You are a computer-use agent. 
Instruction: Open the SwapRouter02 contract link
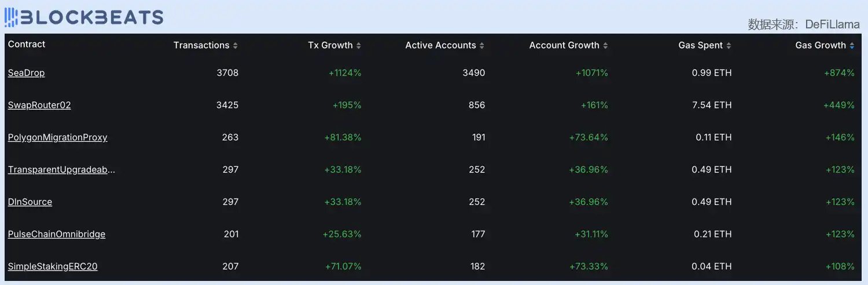[39, 105]
